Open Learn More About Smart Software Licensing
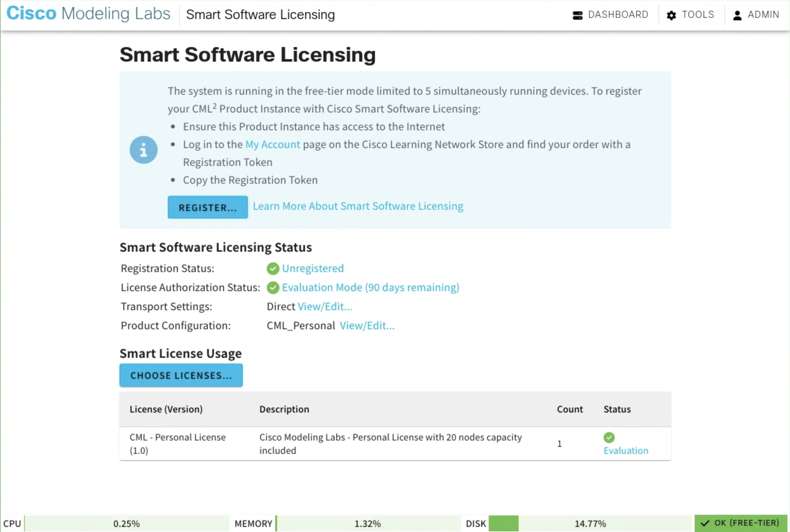This screenshot has height=532, width=790. pyautogui.click(x=358, y=206)
